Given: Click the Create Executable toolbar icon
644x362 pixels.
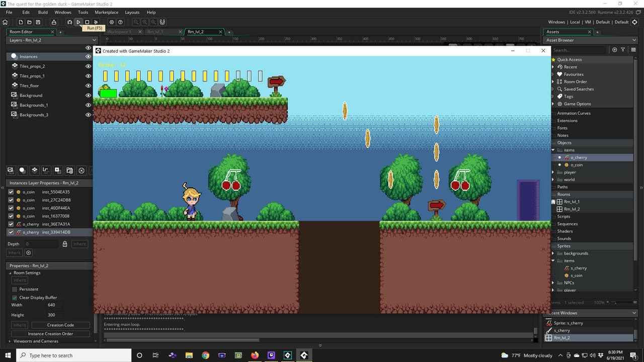Looking at the screenshot, I should tap(54, 22).
